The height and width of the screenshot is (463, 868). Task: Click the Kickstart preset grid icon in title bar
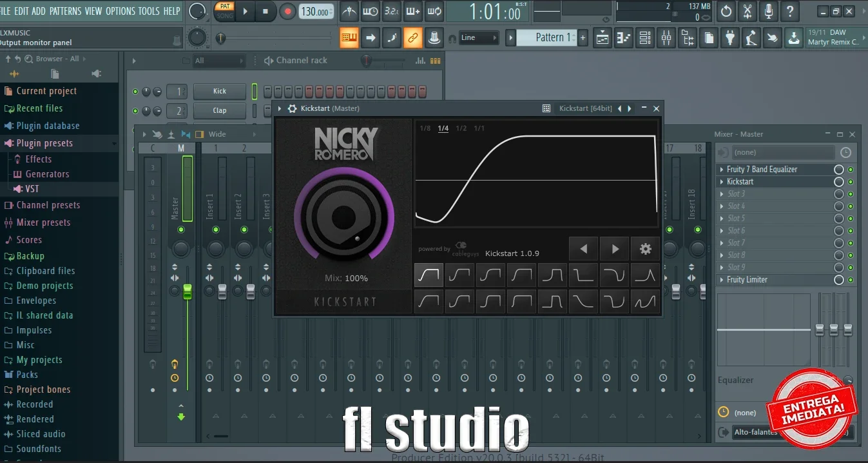546,108
